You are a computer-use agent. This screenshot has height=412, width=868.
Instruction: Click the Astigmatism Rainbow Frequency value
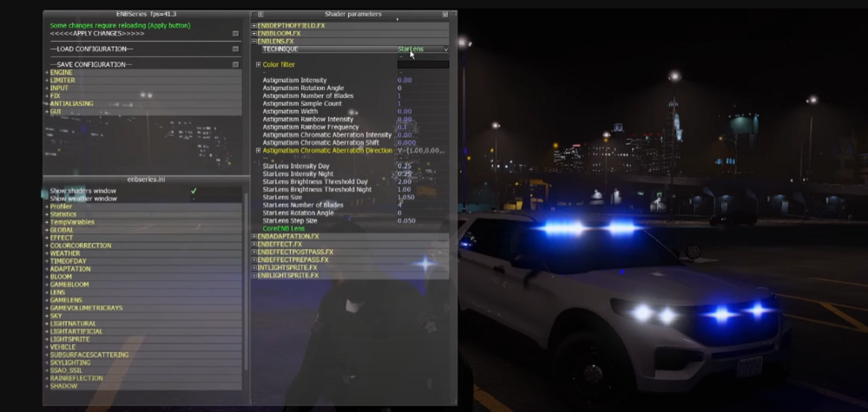point(403,128)
